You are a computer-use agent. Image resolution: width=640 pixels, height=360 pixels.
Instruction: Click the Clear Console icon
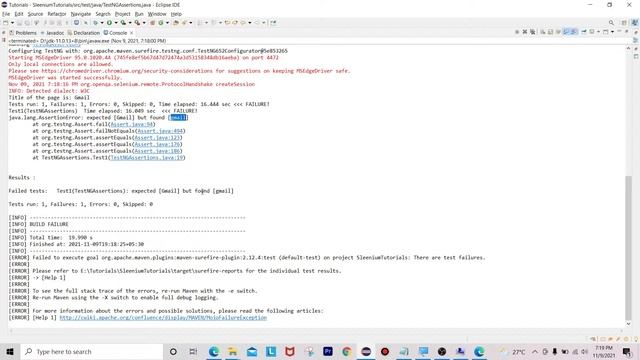click(x=542, y=31)
